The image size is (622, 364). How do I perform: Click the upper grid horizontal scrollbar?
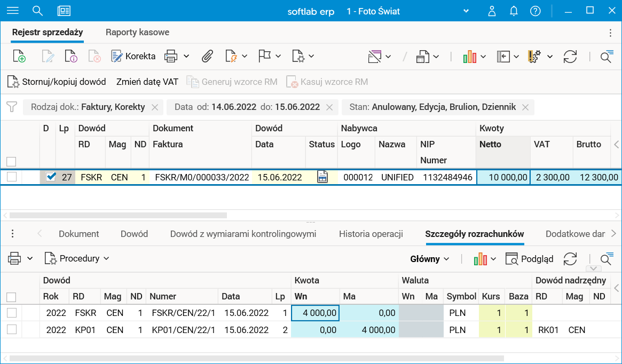(117, 216)
